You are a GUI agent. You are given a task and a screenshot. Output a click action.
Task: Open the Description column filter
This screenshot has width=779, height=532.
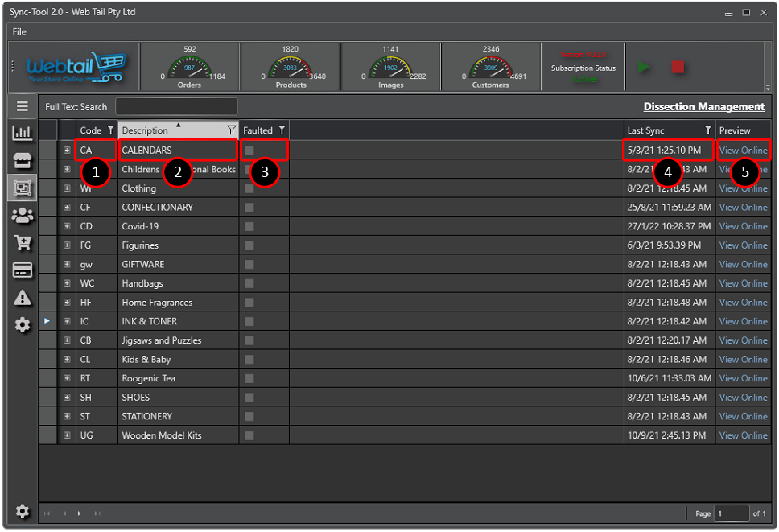231,130
